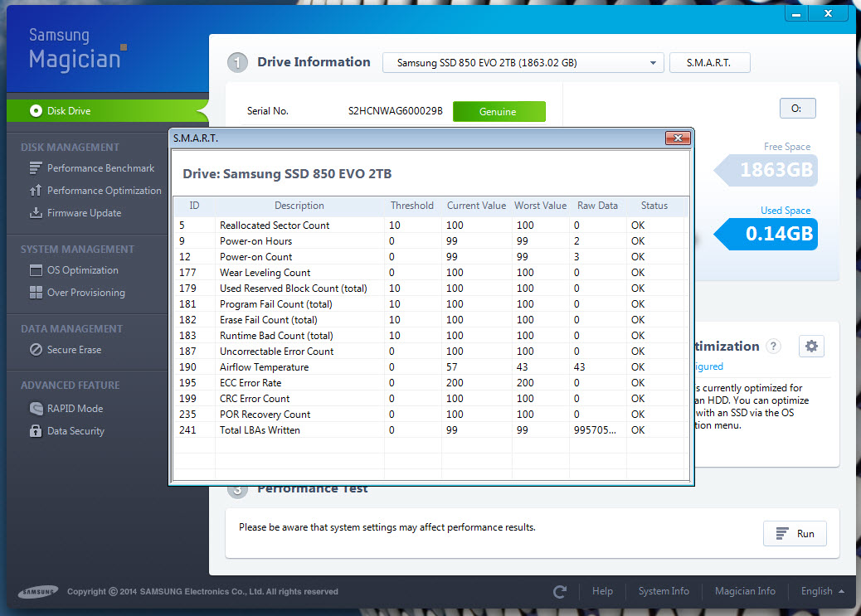Select the Airflow Temperature row
This screenshot has width=861, height=616.
430,366
